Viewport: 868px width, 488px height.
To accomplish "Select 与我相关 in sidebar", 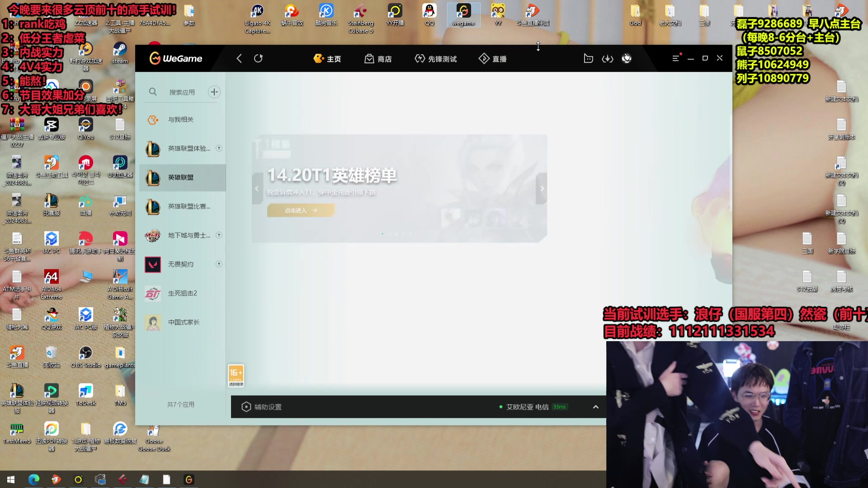I will [x=183, y=119].
